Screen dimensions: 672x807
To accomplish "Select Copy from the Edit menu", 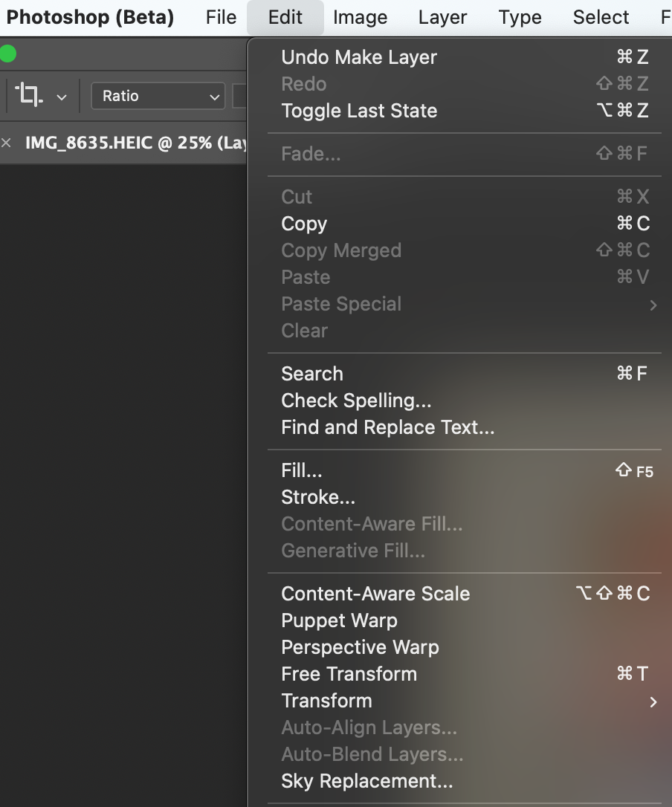I will (303, 224).
